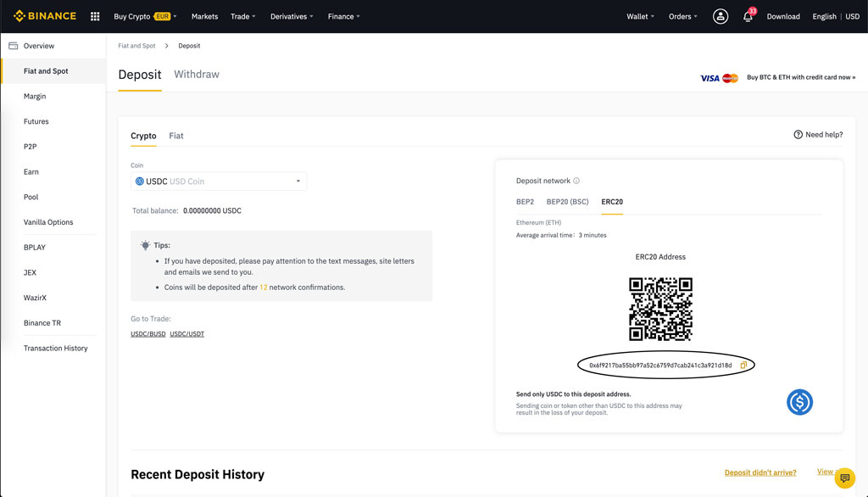This screenshot has width=868, height=497.
Task: Open the notifications bell icon
Action: (x=748, y=17)
